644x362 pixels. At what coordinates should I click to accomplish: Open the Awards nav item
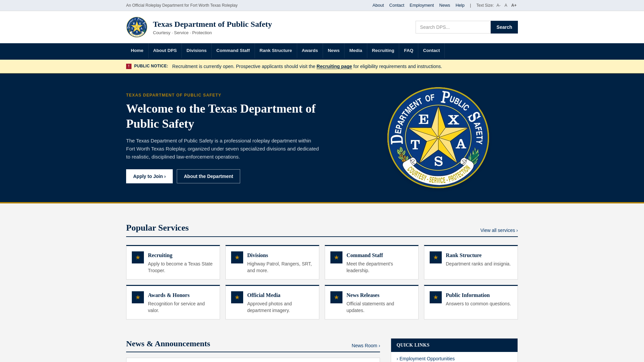[x=310, y=51]
